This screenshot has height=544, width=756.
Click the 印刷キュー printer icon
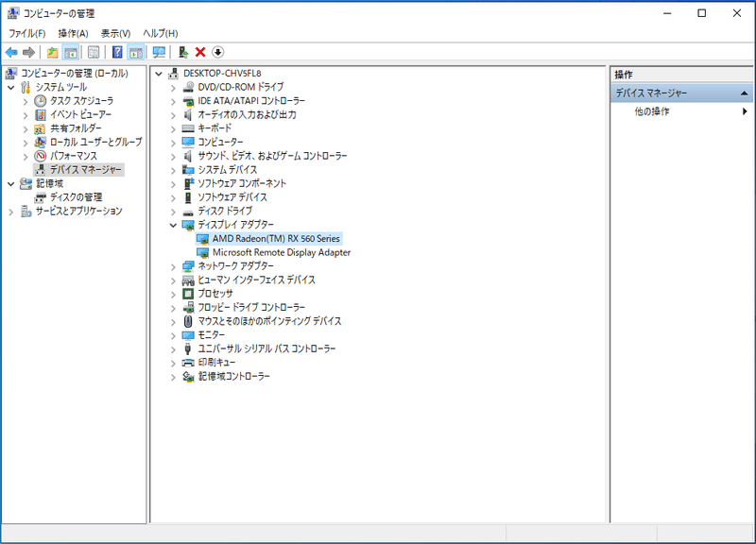pyautogui.click(x=188, y=363)
